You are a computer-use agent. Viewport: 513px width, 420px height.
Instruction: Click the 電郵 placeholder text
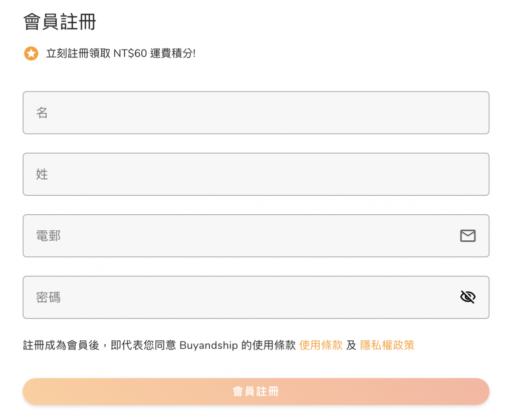pyautogui.click(x=48, y=236)
